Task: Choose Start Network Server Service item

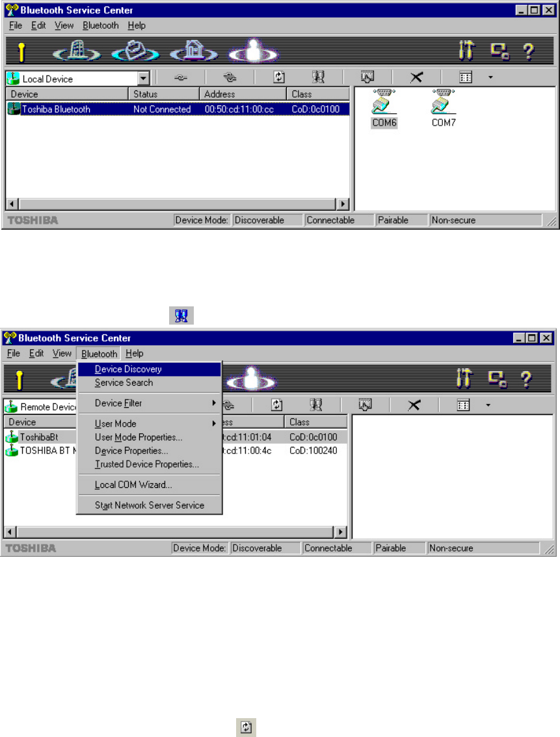Action: [x=149, y=505]
